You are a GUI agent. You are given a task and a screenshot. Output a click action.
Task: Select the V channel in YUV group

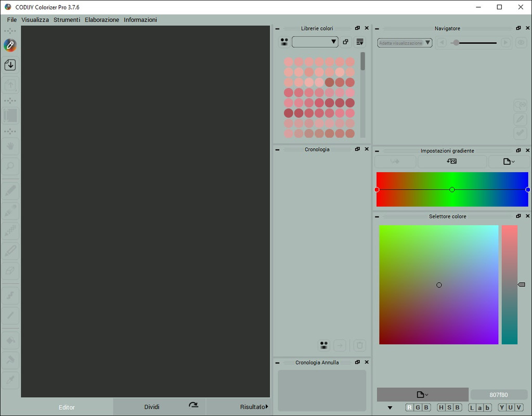[519, 408]
